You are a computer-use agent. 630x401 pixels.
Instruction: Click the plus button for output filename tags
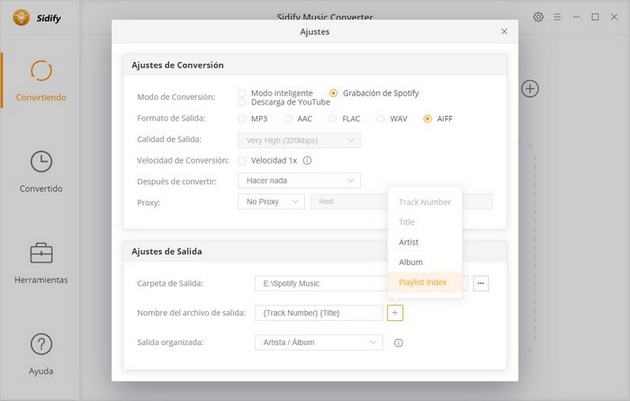pyautogui.click(x=395, y=313)
